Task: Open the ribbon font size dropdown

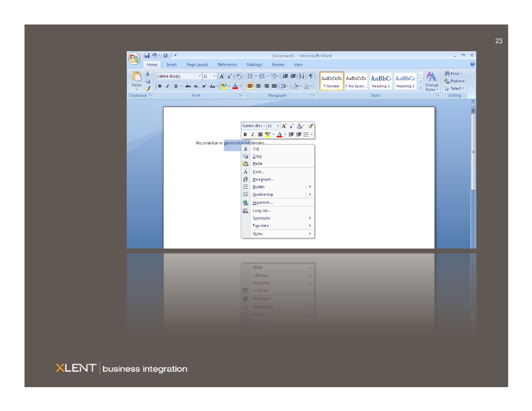Action: 214,76
